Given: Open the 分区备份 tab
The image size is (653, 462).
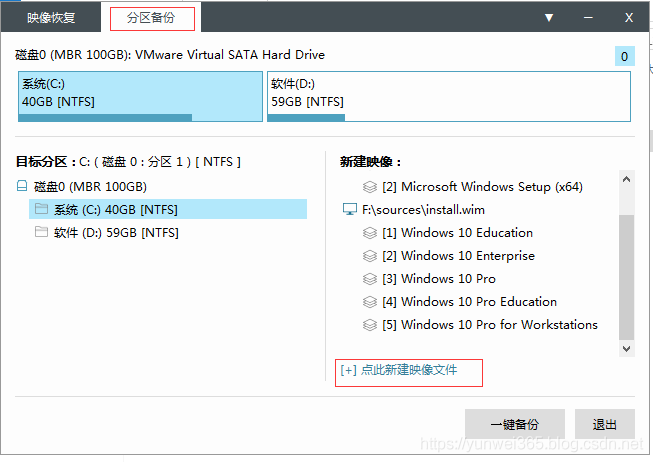Looking at the screenshot, I should (151, 17).
